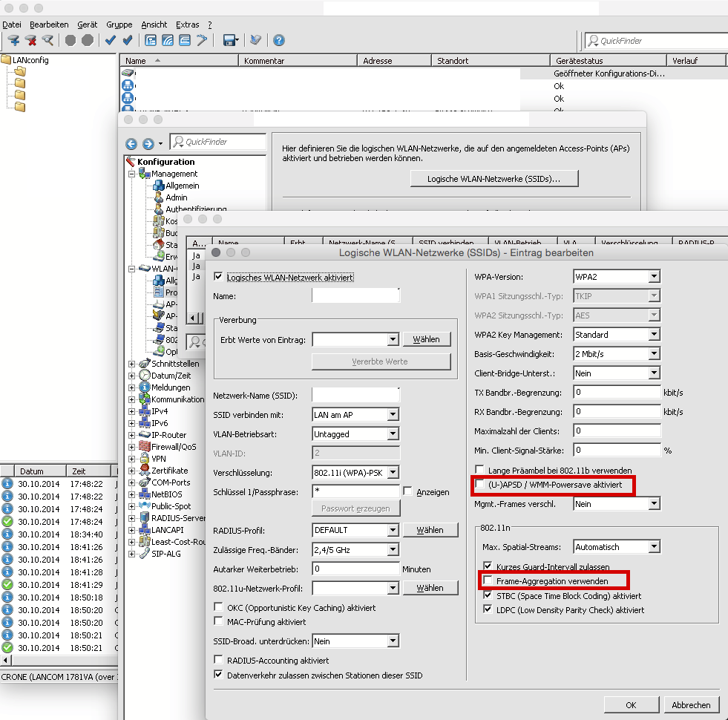The height and width of the screenshot is (720, 728).
Task: Toggle Logisches WLAN-Netzwerk aktiviert checkbox
Action: (x=218, y=277)
